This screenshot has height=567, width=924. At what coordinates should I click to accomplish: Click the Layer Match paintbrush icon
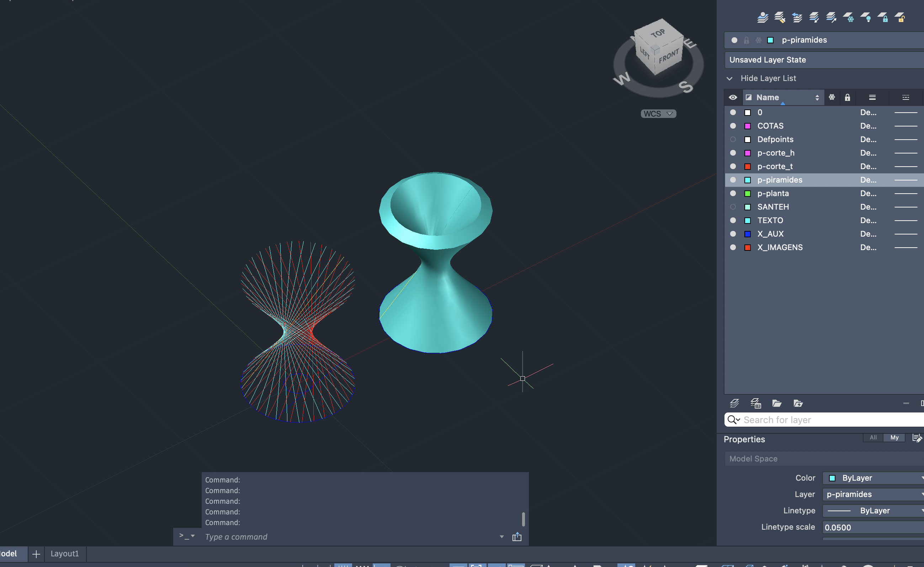(x=780, y=17)
